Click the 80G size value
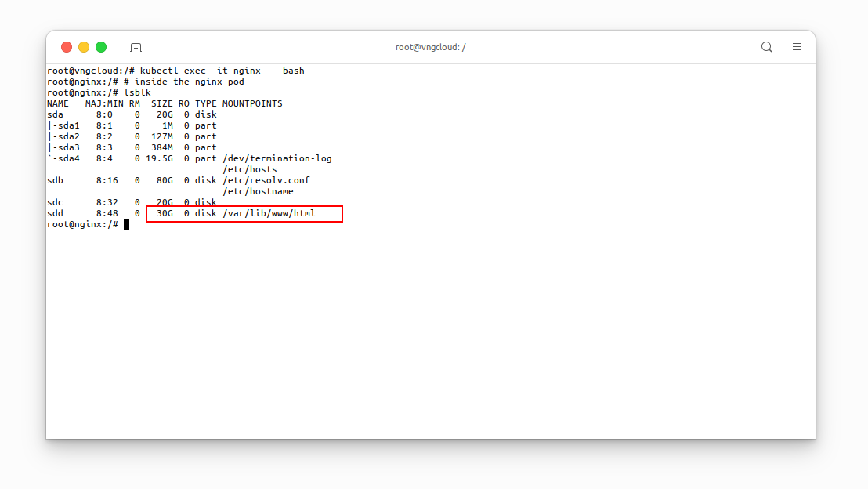 [x=165, y=180]
